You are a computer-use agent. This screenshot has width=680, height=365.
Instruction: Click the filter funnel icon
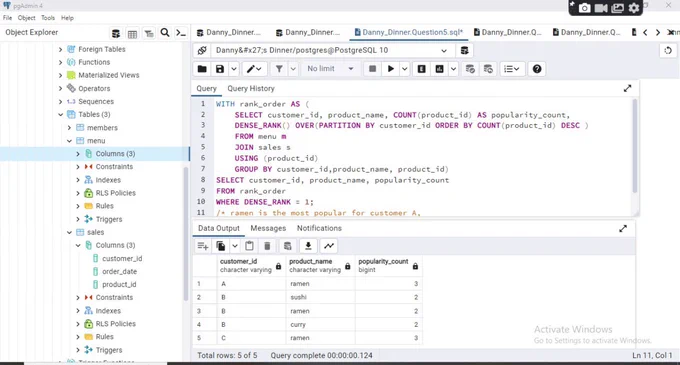point(279,69)
